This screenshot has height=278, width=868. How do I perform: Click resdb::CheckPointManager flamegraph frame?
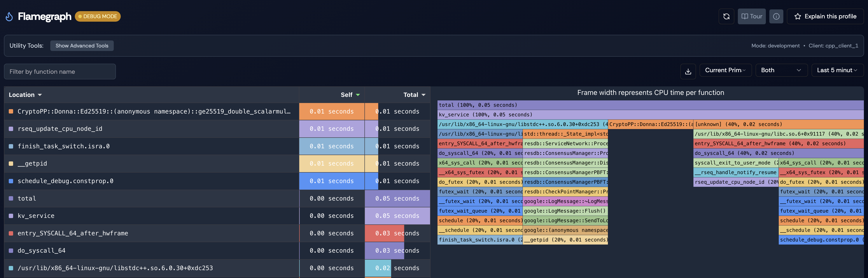pos(565,192)
